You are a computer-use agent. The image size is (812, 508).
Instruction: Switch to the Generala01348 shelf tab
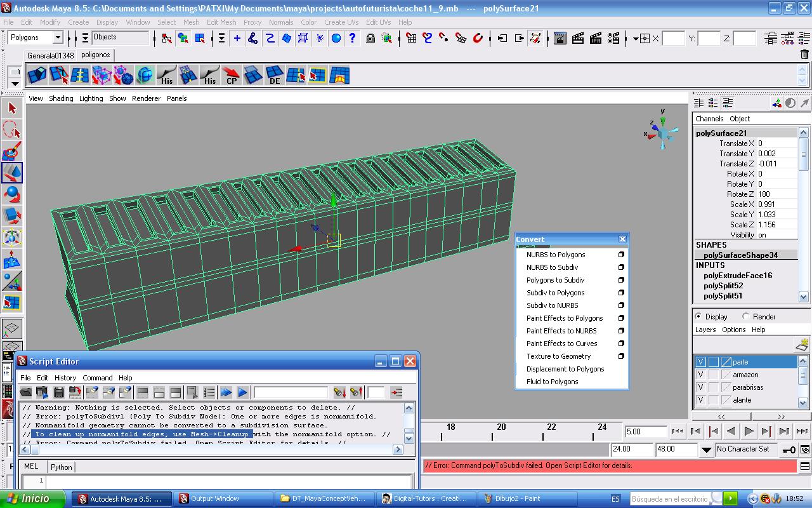tap(50, 55)
